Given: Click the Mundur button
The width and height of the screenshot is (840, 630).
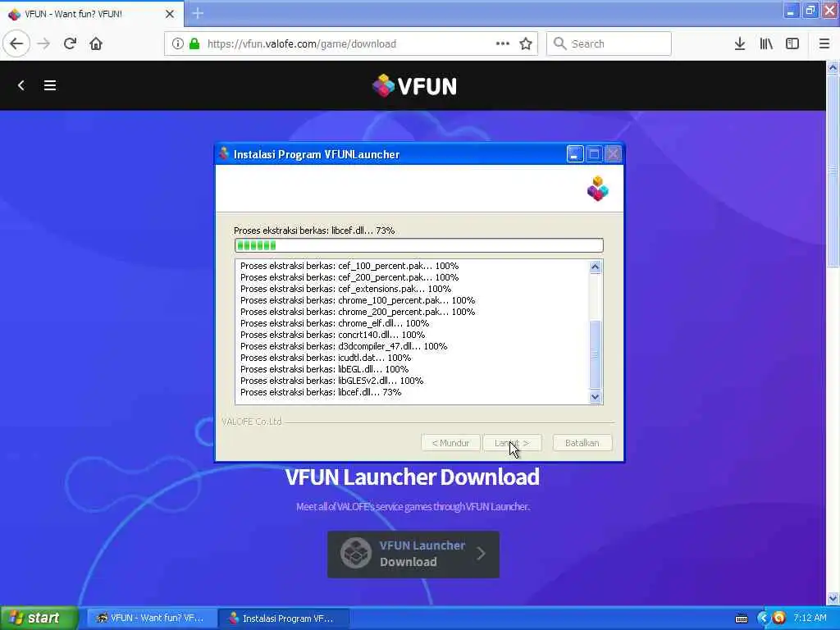Looking at the screenshot, I should point(450,443).
